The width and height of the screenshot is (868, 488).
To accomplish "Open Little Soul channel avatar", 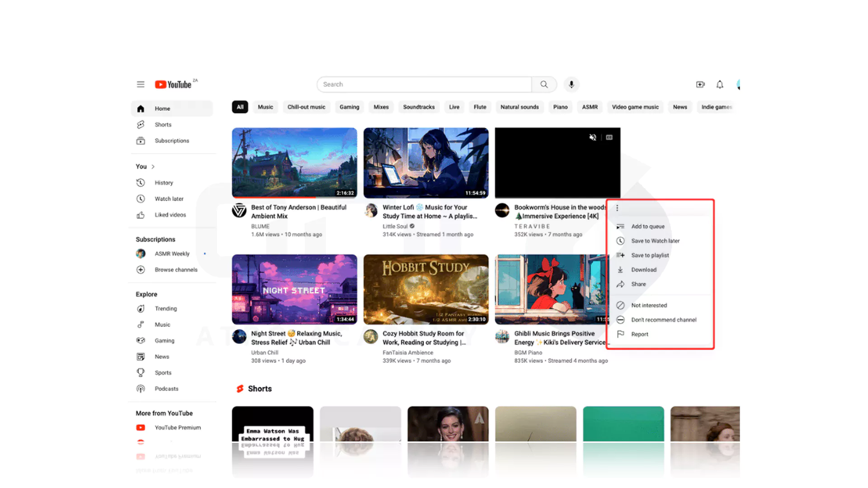I will pos(371,210).
